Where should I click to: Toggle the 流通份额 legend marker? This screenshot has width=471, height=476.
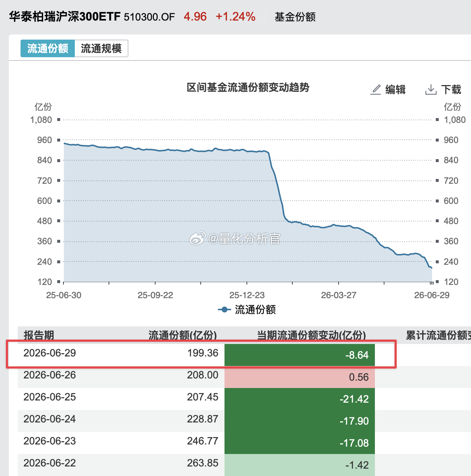224,310
